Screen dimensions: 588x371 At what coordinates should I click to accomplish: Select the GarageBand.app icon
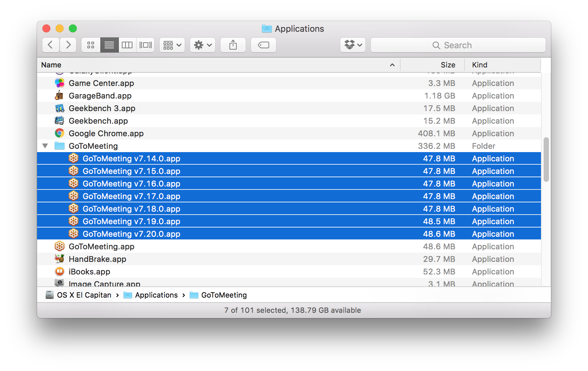click(60, 96)
